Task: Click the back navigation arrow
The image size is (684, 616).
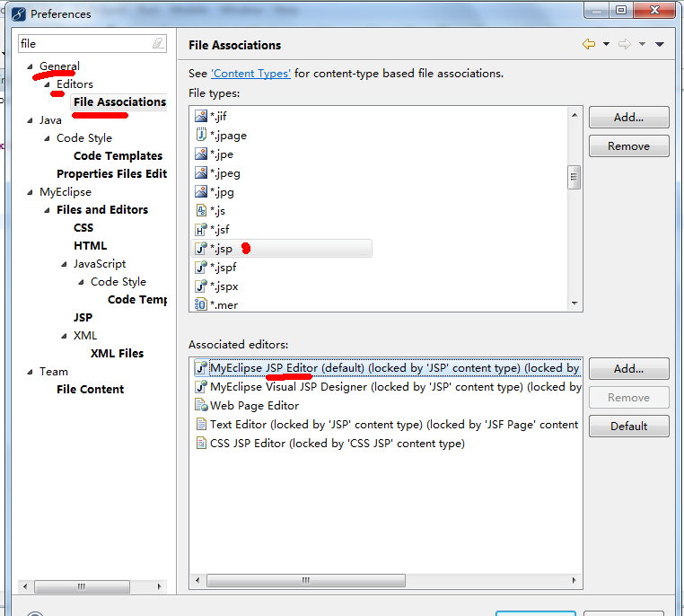Action: tap(589, 45)
